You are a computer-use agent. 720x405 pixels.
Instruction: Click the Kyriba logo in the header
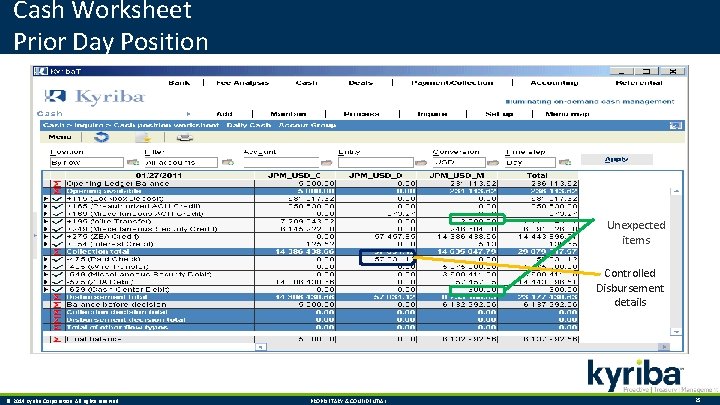pos(95,97)
